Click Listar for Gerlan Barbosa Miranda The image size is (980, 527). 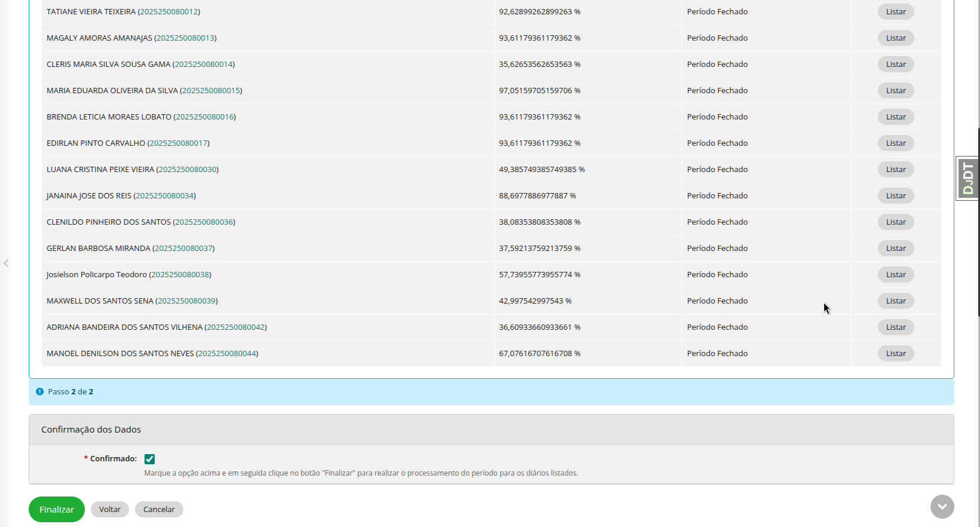896,248
